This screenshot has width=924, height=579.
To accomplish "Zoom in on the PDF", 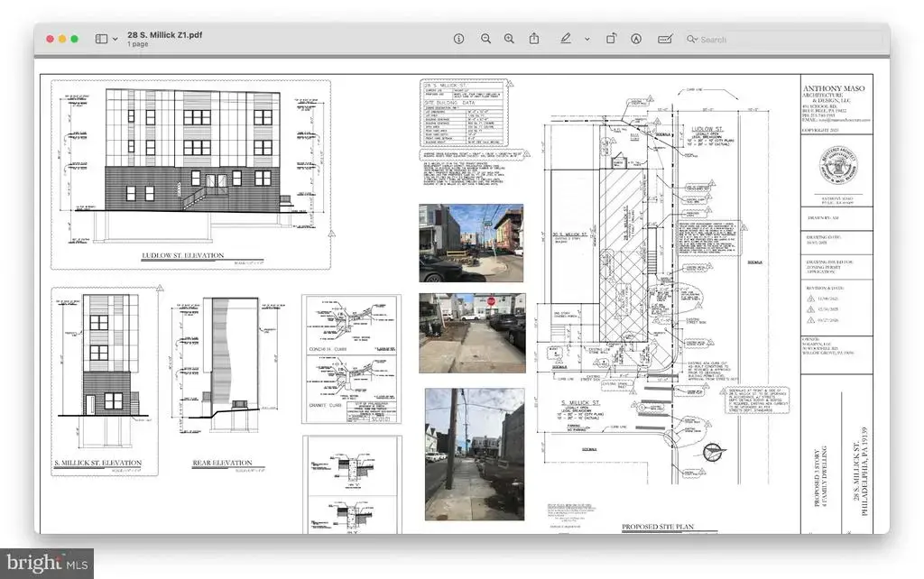I will click(509, 39).
